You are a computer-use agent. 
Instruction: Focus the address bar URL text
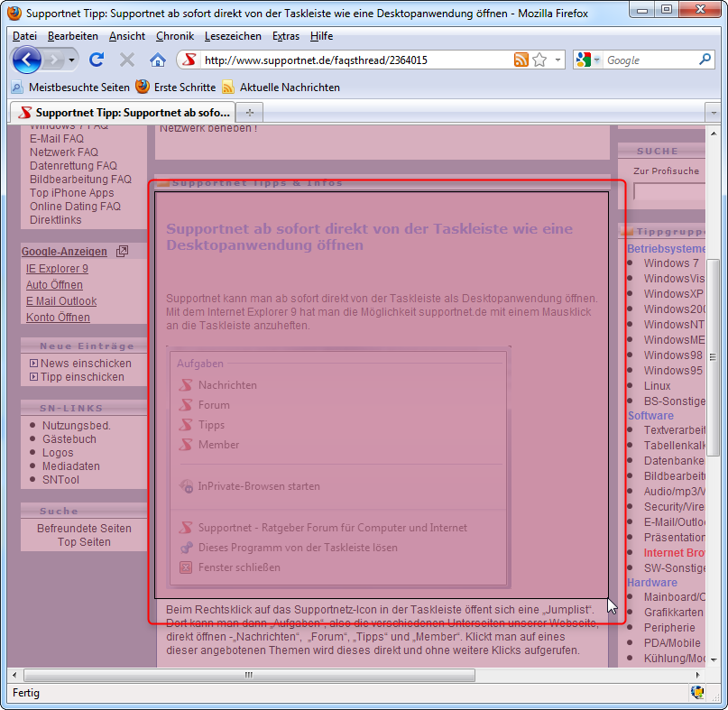[x=316, y=60]
